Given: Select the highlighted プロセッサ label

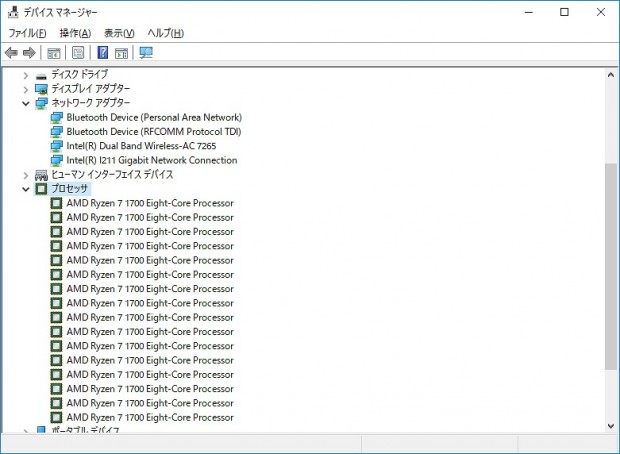Looking at the screenshot, I should click(70, 189).
